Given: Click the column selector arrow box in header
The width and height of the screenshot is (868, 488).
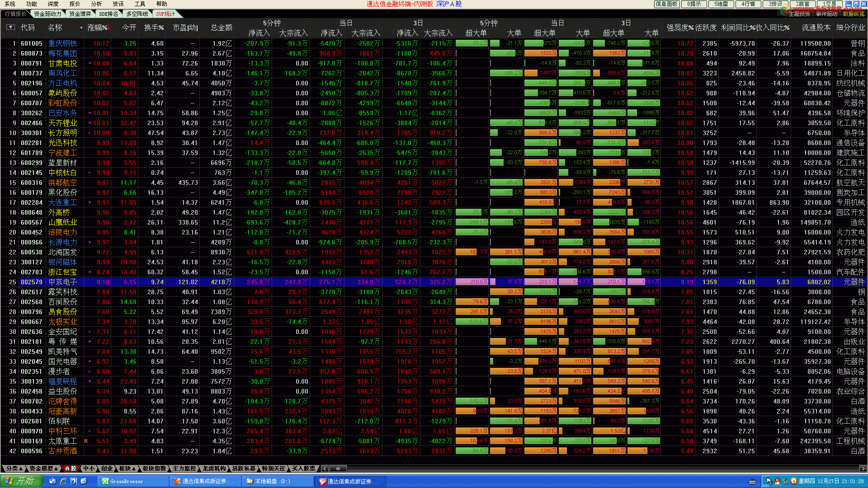Looking at the screenshot, I should 10,27.
